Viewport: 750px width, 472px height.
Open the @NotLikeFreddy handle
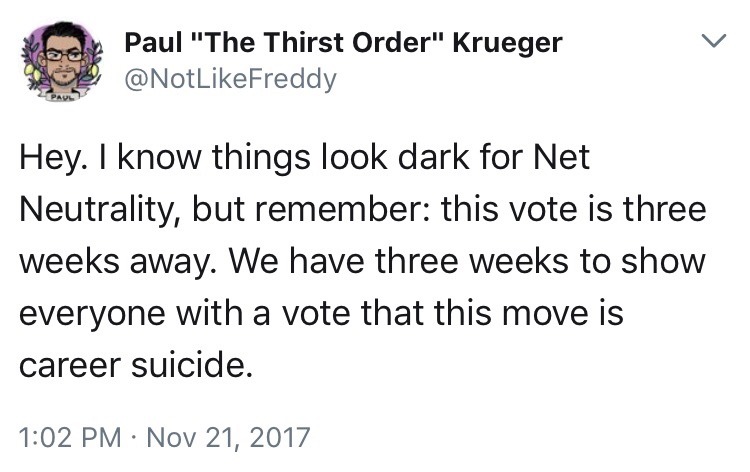(230, 78)
